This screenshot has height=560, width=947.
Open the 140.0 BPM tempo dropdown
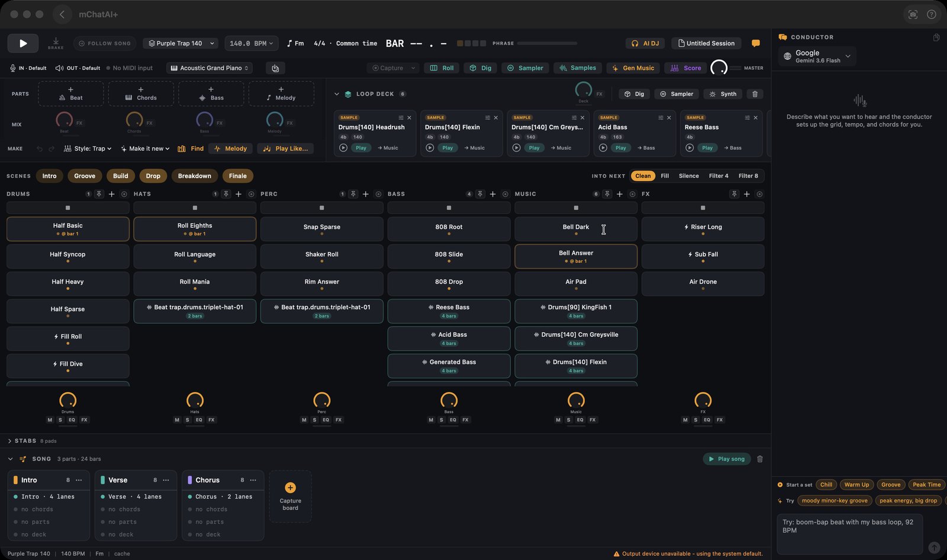point(251,43)
